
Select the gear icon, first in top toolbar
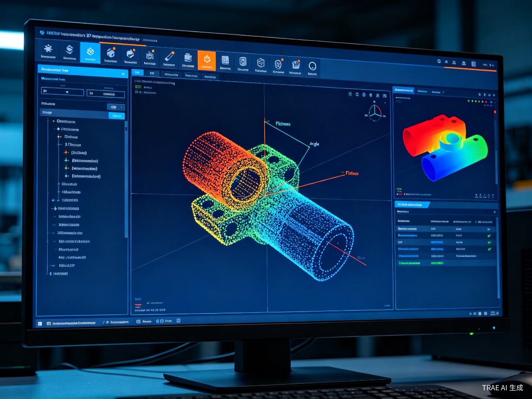[x=48, y=51]
